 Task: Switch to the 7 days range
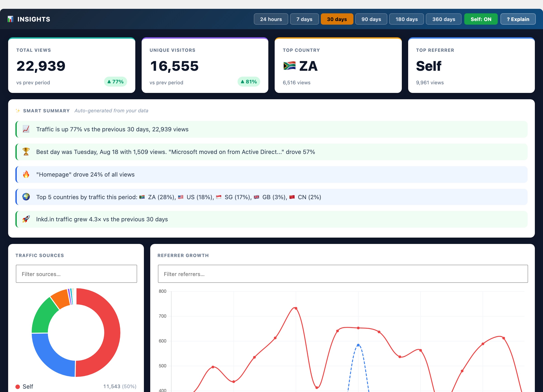[304, 19]
